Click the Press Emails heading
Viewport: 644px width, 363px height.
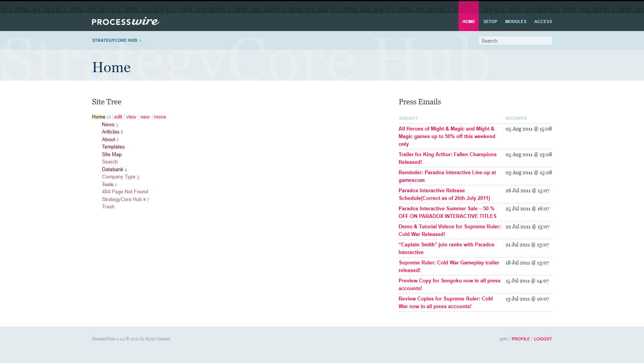(x=420, y=102)
